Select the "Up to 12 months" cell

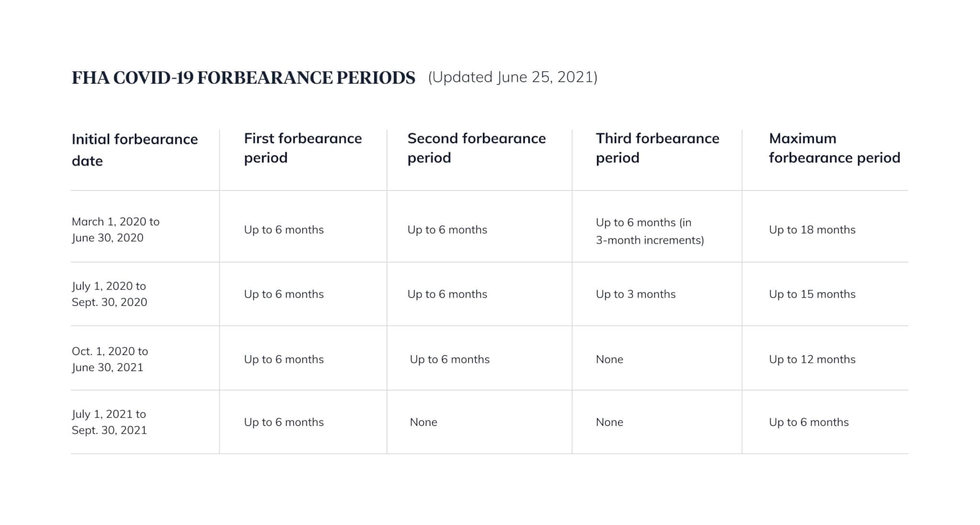pos(812,359)
